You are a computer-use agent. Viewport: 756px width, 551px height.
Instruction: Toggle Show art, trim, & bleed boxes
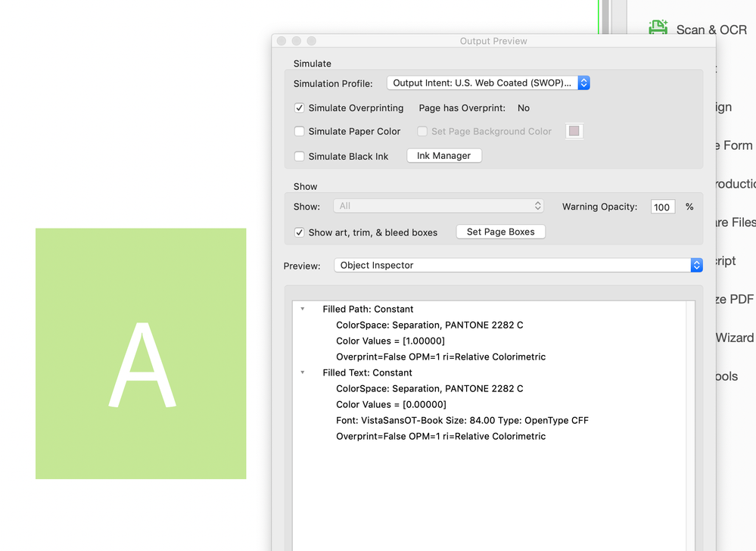tap(300, 232)
